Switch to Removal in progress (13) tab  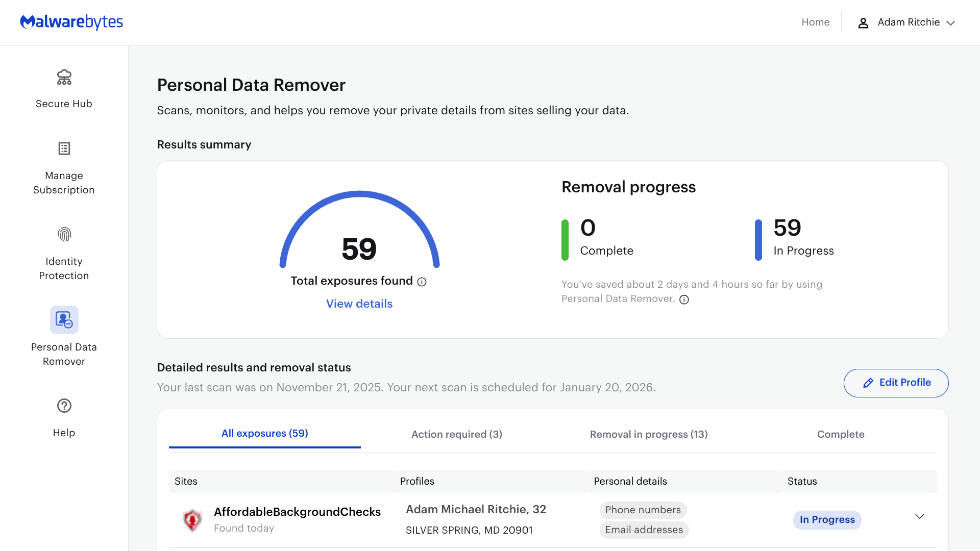click(648, 434)
